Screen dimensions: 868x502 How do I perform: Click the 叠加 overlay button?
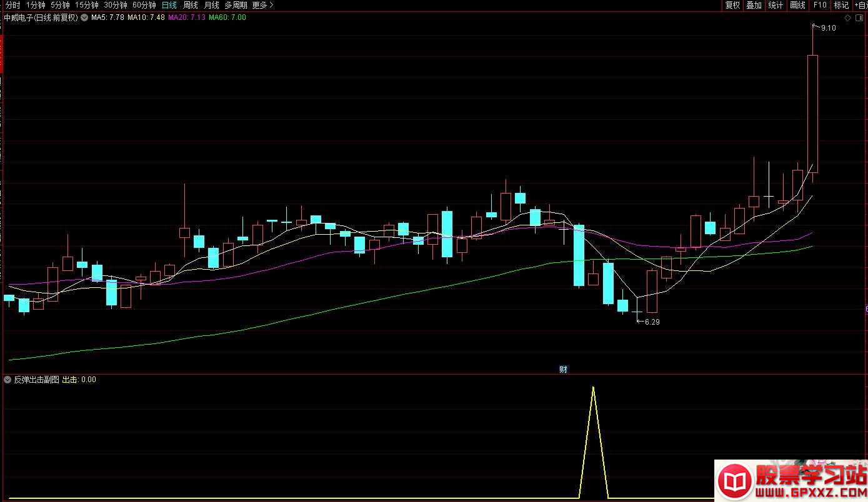pos(754,5)
